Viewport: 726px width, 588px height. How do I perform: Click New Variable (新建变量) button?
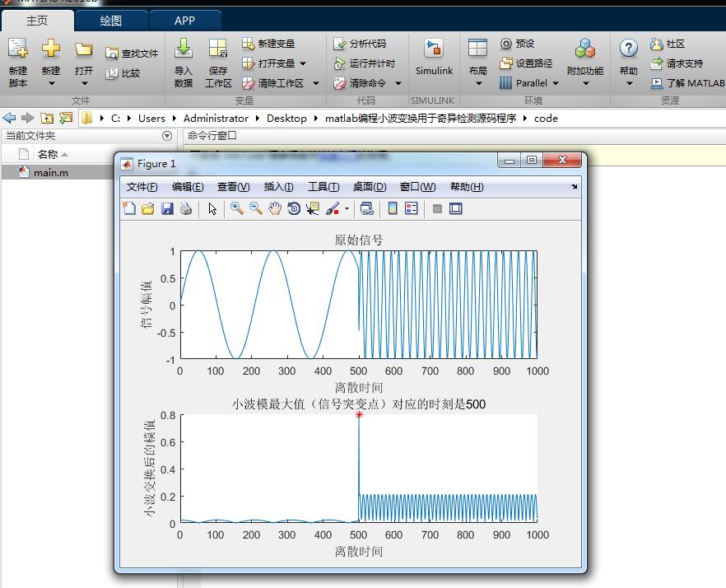coord(268,44)
